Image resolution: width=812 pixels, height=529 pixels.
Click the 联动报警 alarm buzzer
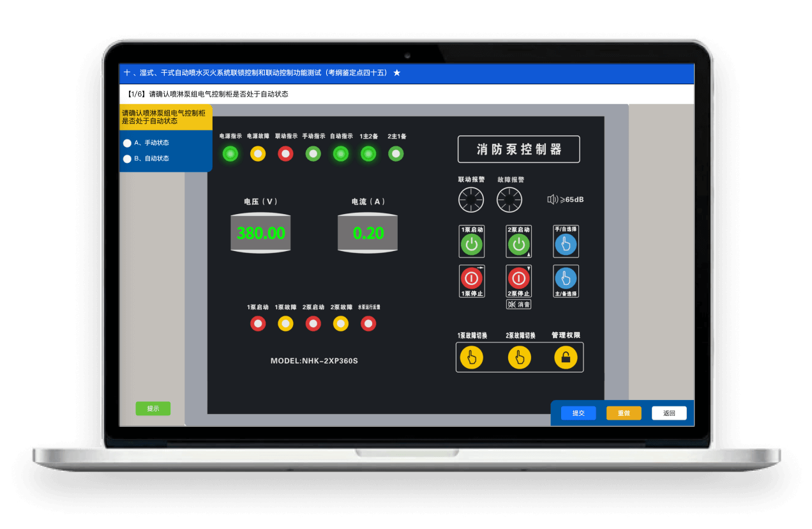(x=471, y=200)
